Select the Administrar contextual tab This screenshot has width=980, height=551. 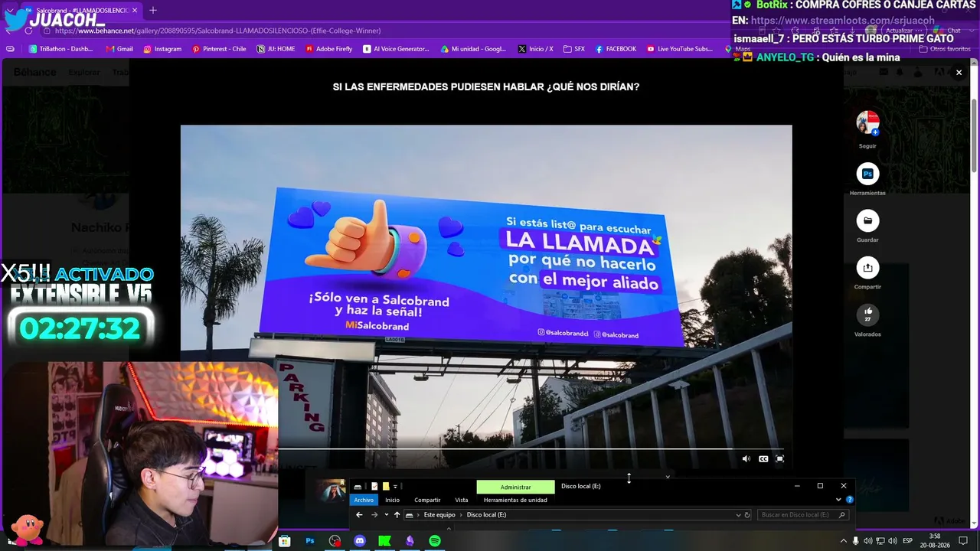pos(515,487)
